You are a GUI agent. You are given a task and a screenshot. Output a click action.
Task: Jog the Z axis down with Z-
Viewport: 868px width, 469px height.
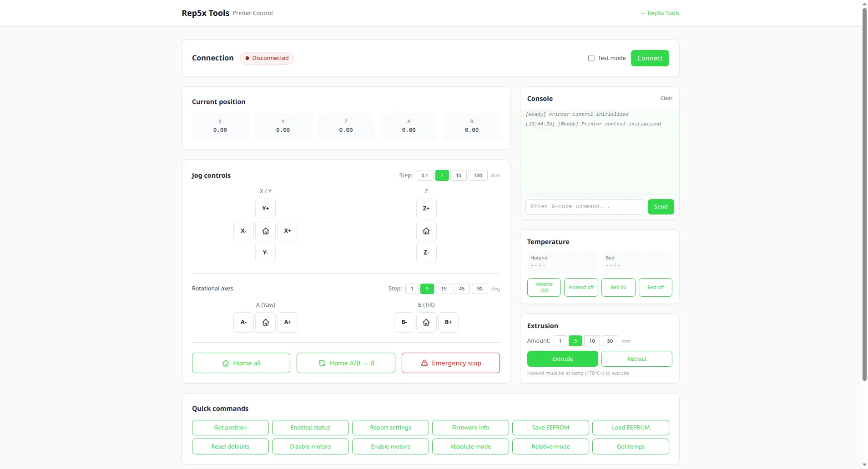[x=426, y=253]
